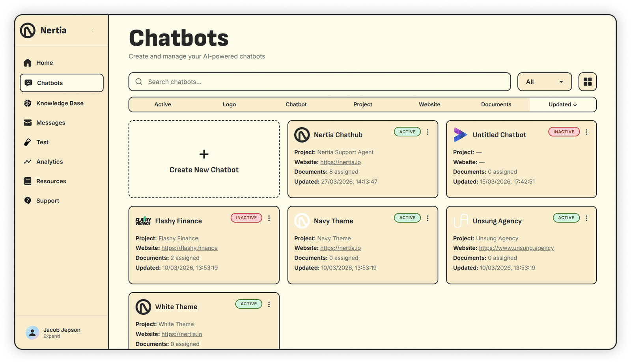Open Knowledge Base in sidebar

coord(60,103)
